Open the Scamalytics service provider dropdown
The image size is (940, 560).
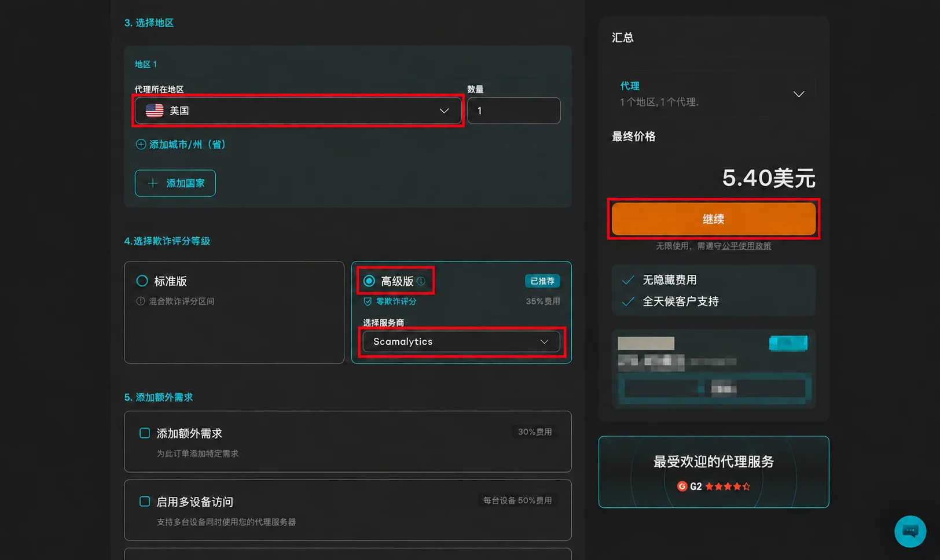click(461, 342)
